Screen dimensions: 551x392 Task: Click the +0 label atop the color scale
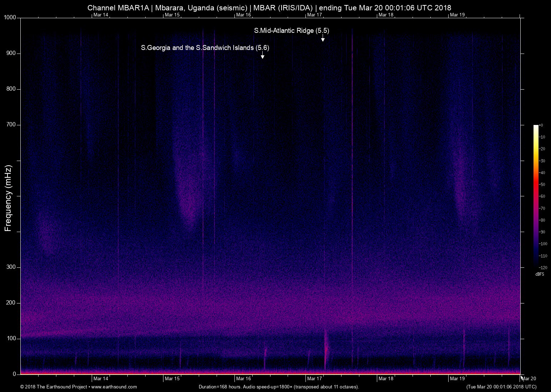tap(541, 125)
